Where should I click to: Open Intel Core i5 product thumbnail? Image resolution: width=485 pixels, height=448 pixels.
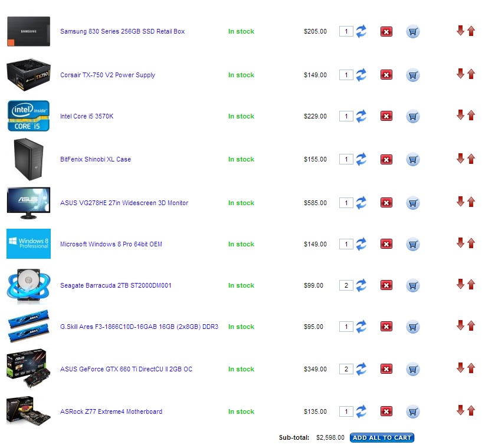(x=28, y=116)
